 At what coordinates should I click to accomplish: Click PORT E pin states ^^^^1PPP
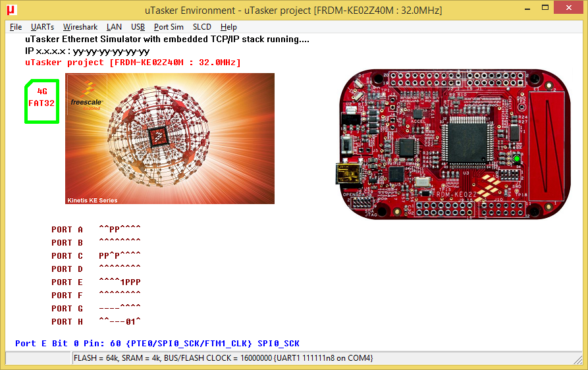pyautogui.click(x=120, y=282)
